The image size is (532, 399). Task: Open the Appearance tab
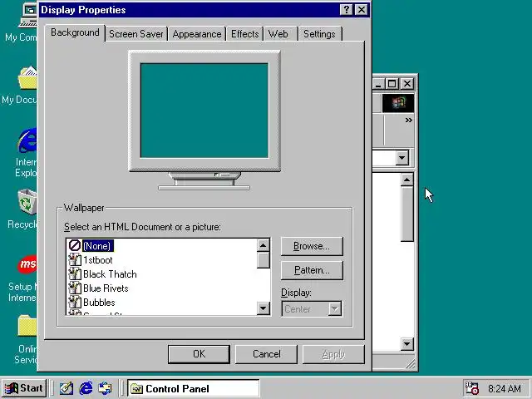197,34
